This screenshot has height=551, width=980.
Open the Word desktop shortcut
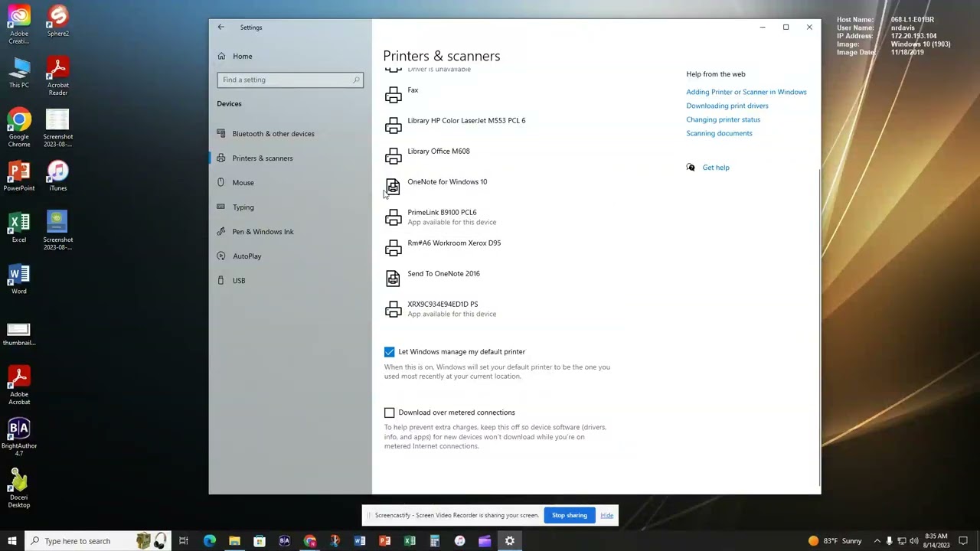(19, 279)
